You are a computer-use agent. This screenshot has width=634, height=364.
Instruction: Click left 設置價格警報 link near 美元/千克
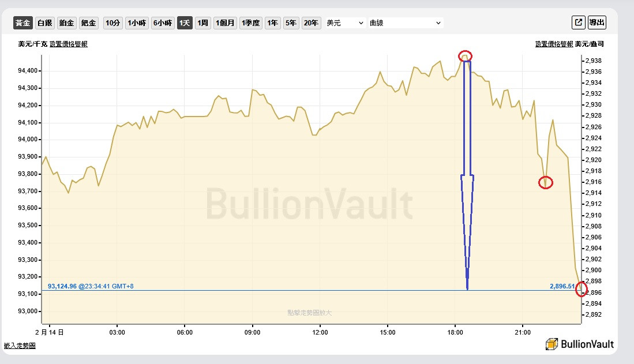click(x=69, y=44)
